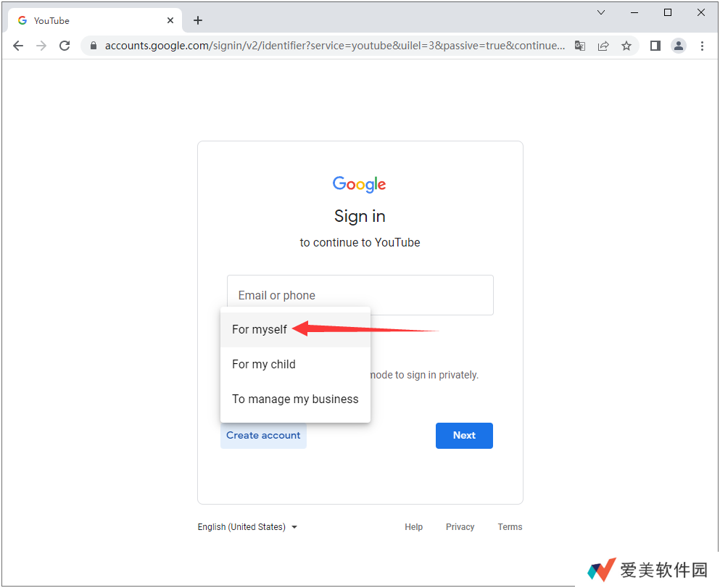Bookmark this page with the star icon
This screenshot has height=588, width=720.
point(626,46)
